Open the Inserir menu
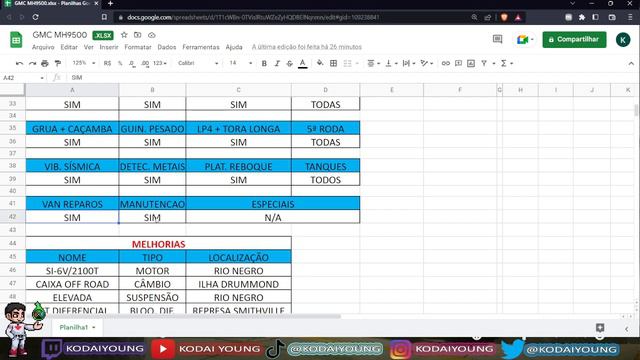Image resolution: width=640 pixels, height=360 pixels. [x=109, y=47]
